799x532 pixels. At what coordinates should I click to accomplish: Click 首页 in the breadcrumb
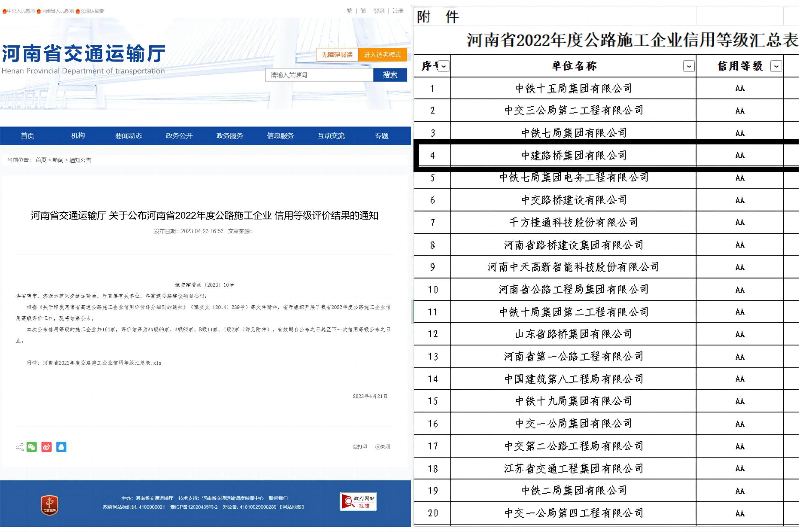(41, 160)
